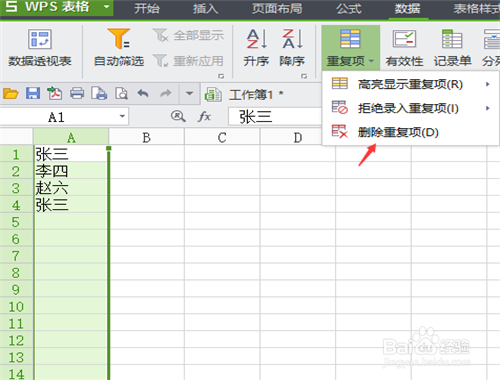Open the sort group dialog launcher
The width and height of the screenshot is (500, 380).
(304, 76)
